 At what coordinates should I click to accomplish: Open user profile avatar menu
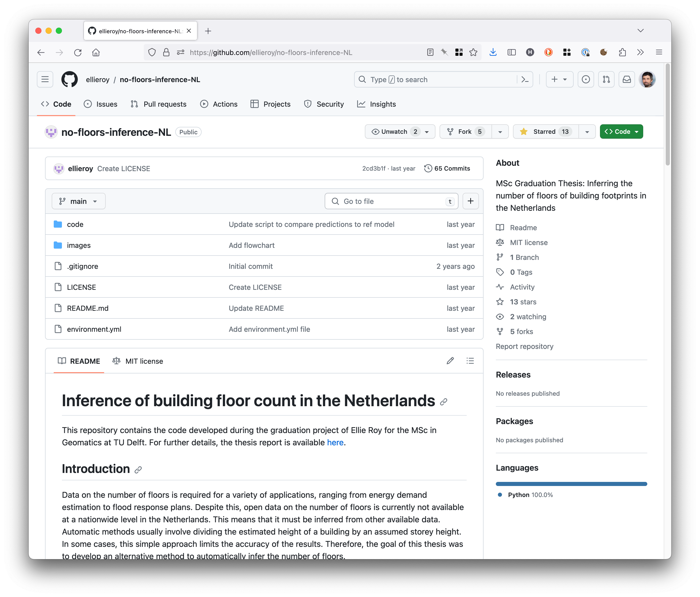click(647, 79)
